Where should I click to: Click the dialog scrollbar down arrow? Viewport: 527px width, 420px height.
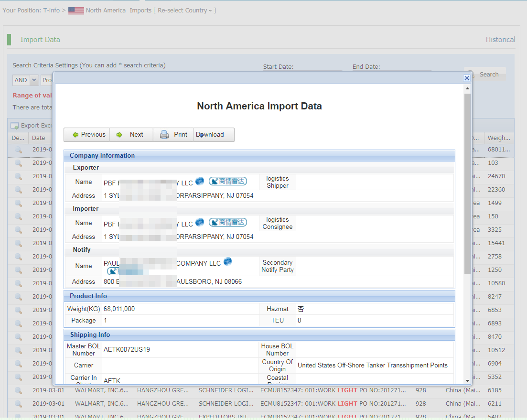click(467, 380)
